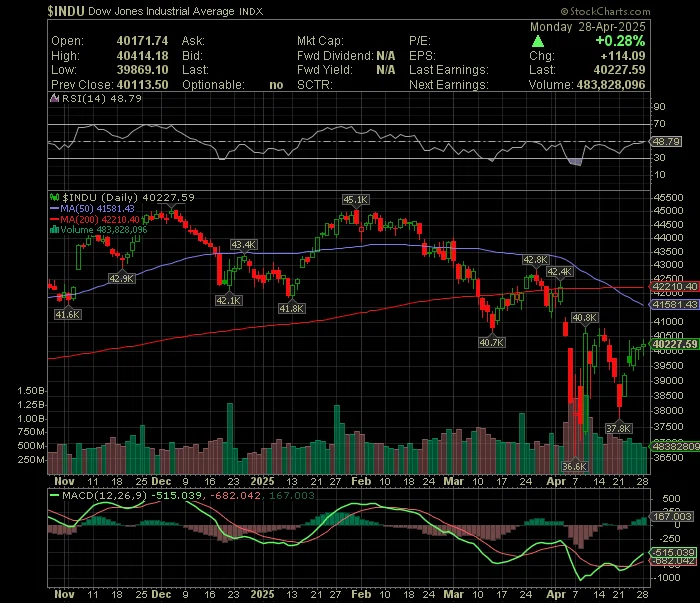Click the Mkt Cap label
Viewport: 700px width, 603px height.
(x=320, y=41)
